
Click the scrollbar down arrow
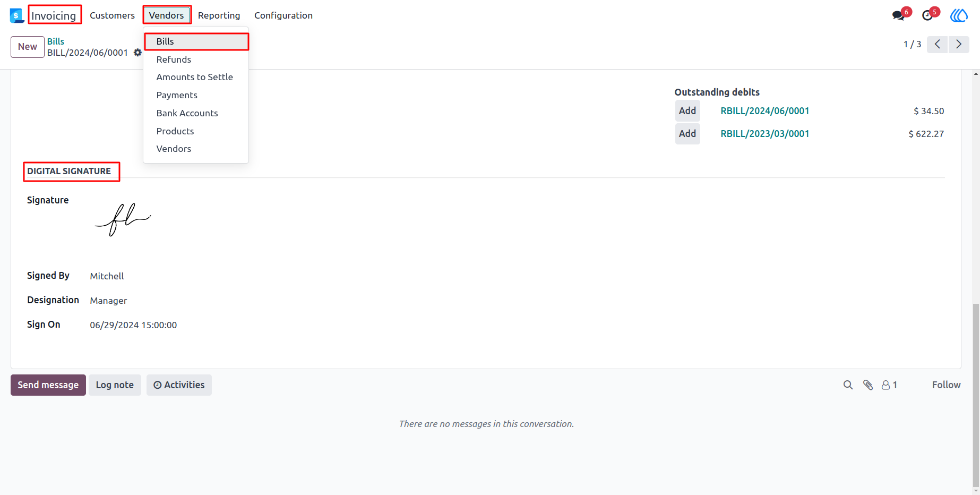976,490
